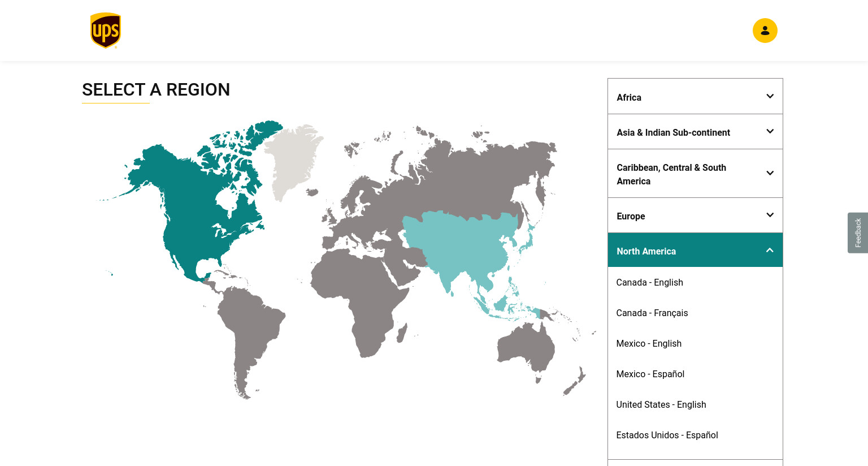Screen dimensions: 868x466
Task: Choose Mexico - Español
Action: coord(650,374)
